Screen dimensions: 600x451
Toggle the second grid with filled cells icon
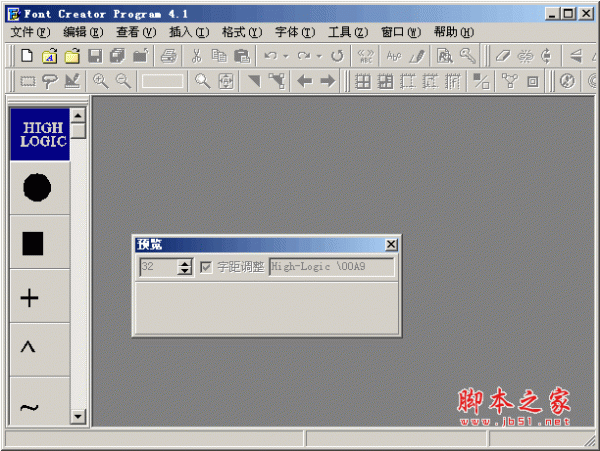coord(385,81)
